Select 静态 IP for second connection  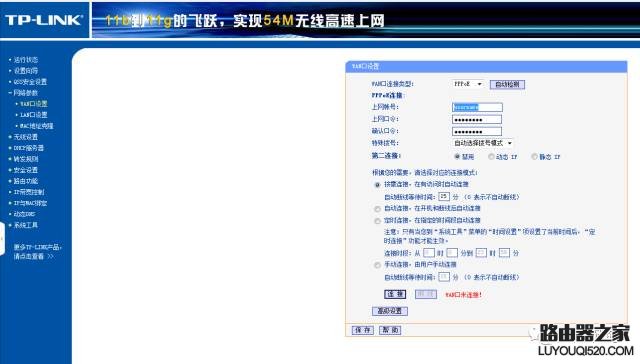click(534, 157)
